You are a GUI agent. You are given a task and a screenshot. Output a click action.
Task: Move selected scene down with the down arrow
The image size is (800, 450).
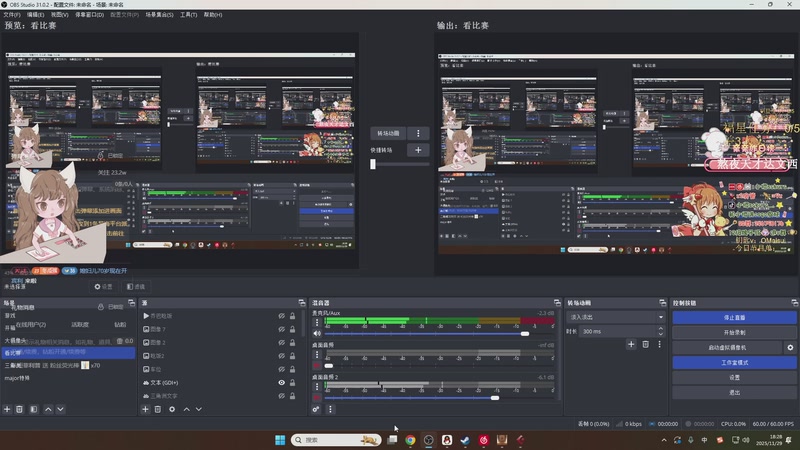click(x=60, y=409)
